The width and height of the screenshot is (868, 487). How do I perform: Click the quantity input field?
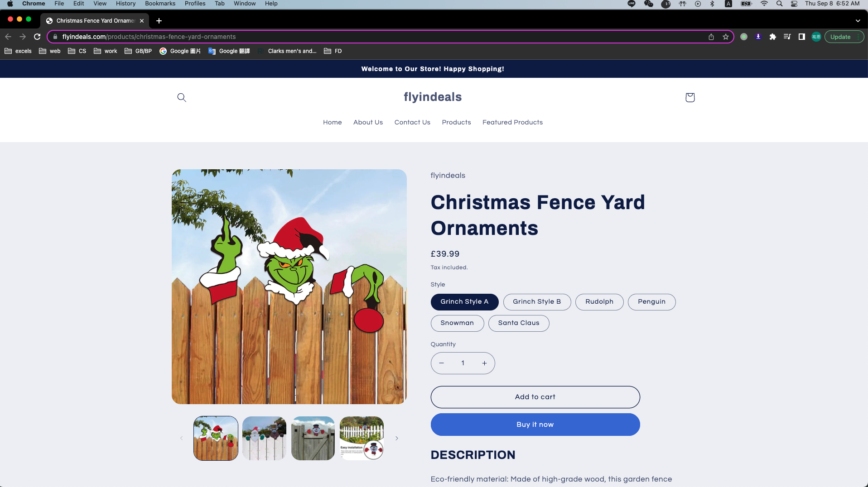click(463, 363)
